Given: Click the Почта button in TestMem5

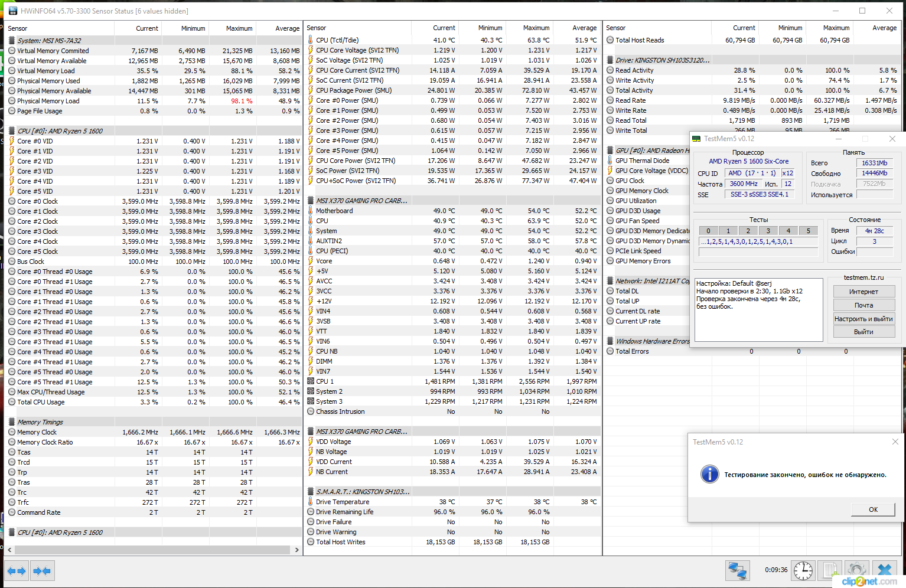Looking at the screenshot, I should point(863,305).
